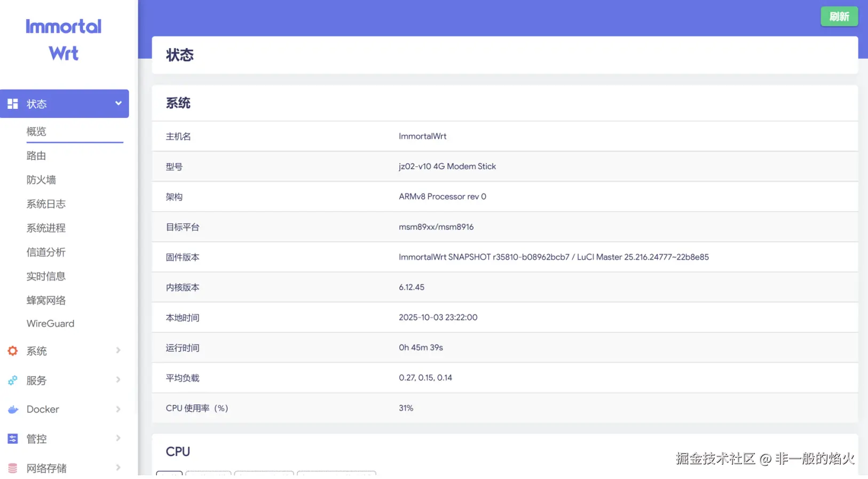Screen dimensions: 868x479
Task: Expand the 服务 sidebar menu arrow
Action: [x=118, y=380]
